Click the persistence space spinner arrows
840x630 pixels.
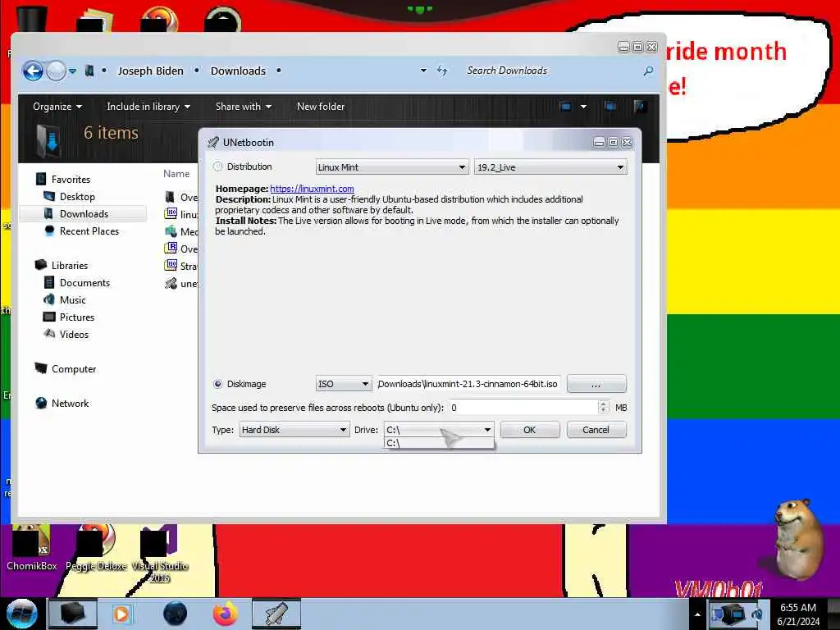pyautogui.click(x=603, y=408)
